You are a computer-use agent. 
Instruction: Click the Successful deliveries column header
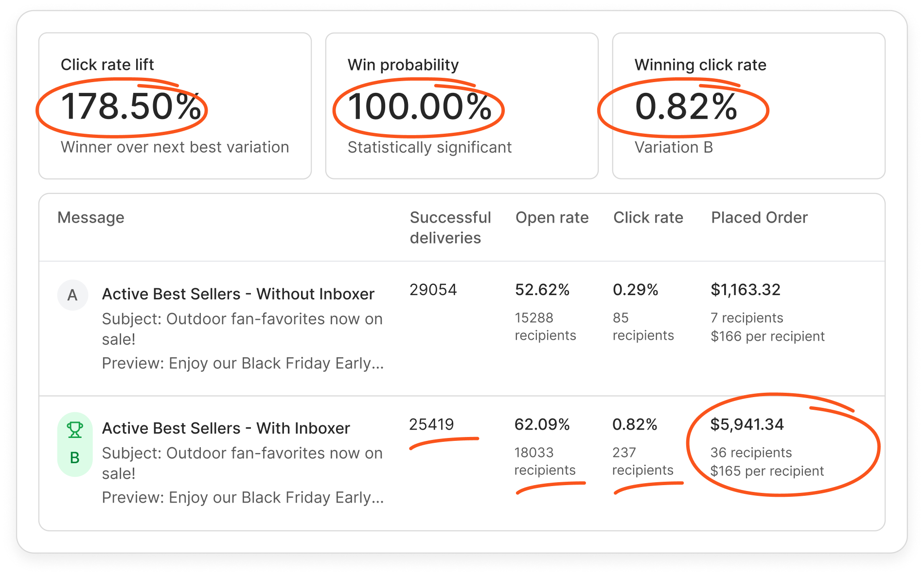(x=450, y=227)
